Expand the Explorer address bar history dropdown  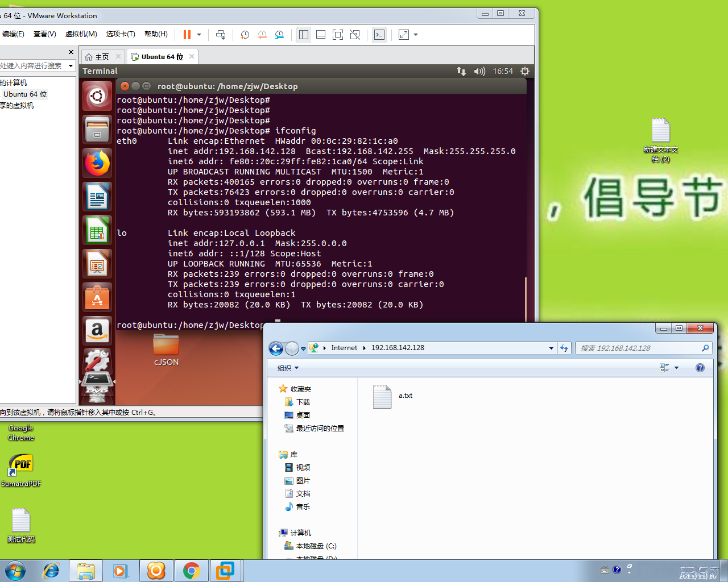(x=551, y=348)
